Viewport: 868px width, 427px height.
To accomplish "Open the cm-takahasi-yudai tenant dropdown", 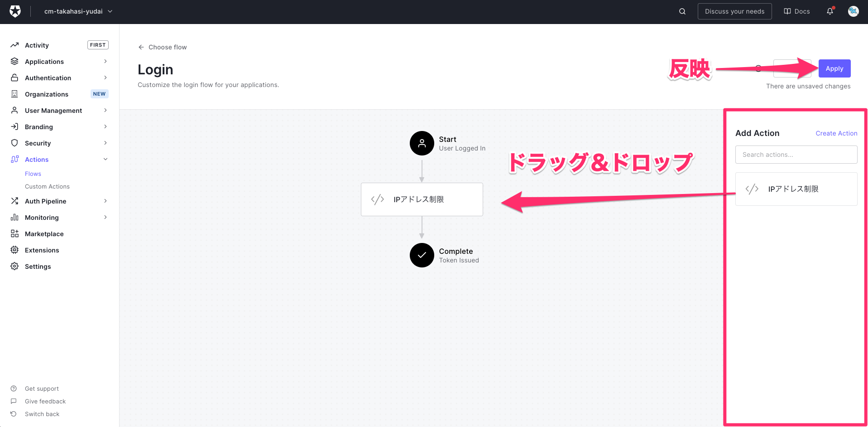I will (x=77, y=11).
